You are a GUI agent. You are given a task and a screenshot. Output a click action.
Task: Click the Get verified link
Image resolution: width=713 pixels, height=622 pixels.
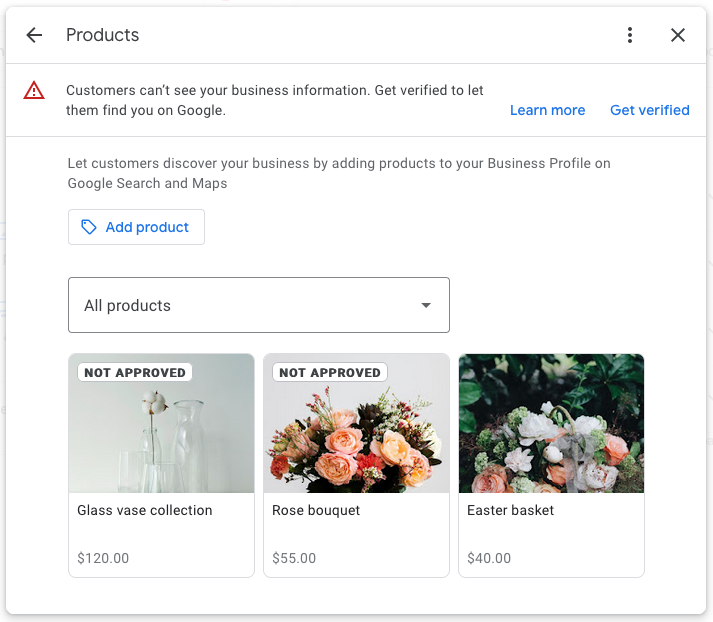pos(649,110)
